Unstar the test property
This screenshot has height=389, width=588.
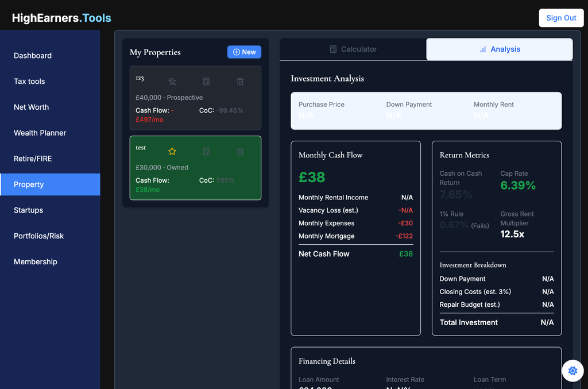(x=172, y=152)
